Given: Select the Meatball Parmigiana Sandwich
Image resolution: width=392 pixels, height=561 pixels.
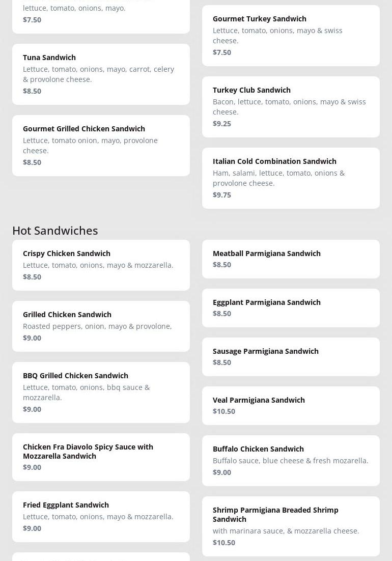Looking at the screenshot, I should pos(291,259).
